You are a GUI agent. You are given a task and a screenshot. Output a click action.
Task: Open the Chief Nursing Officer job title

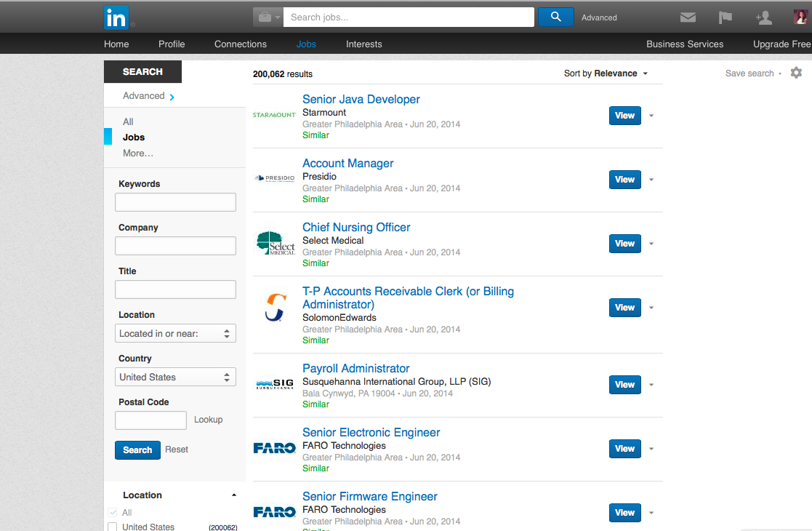tap(356, 227)
